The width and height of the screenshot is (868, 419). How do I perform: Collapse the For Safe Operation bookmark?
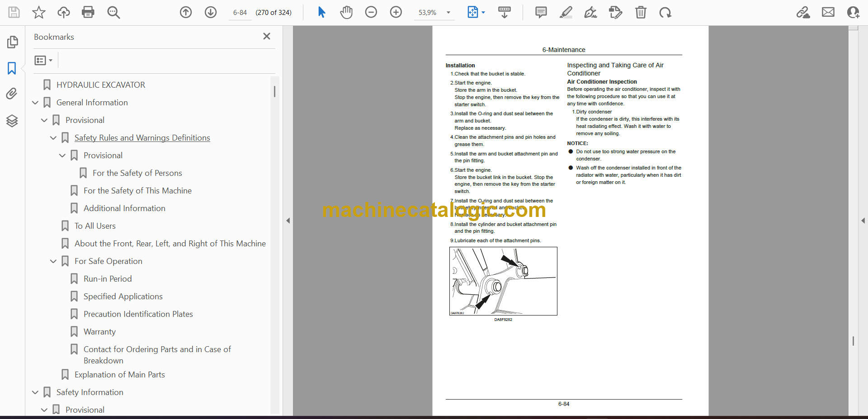pos(53,261)
